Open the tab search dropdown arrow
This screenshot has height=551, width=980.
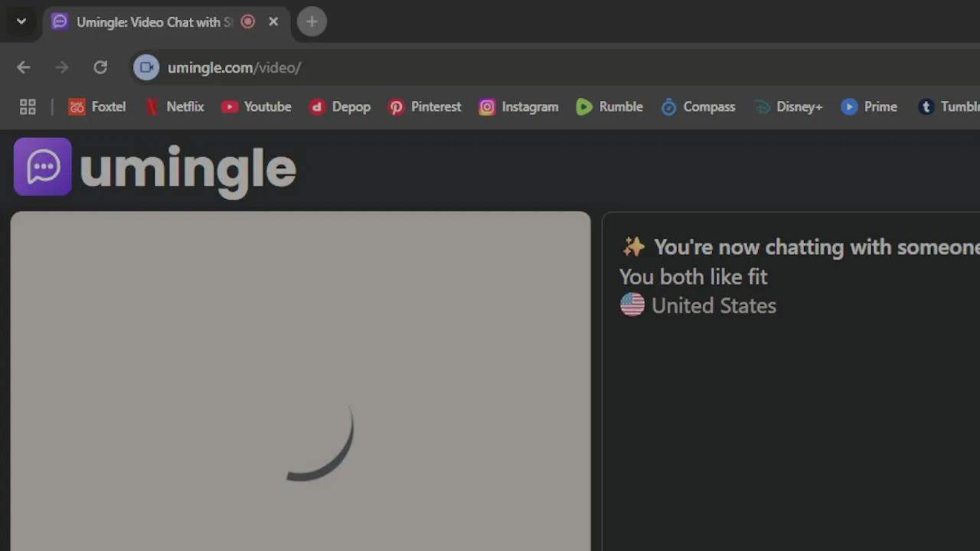point(21,21)
